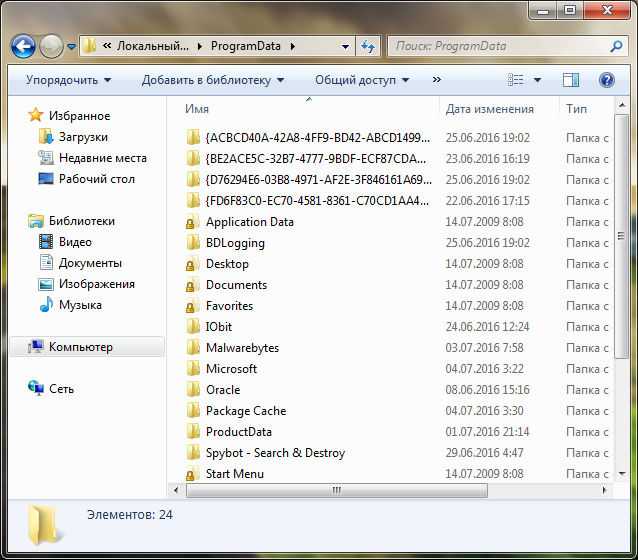Select Библиотеки in navigation pane
This screenshot has width=638, height=560.
tap(81, 221)
